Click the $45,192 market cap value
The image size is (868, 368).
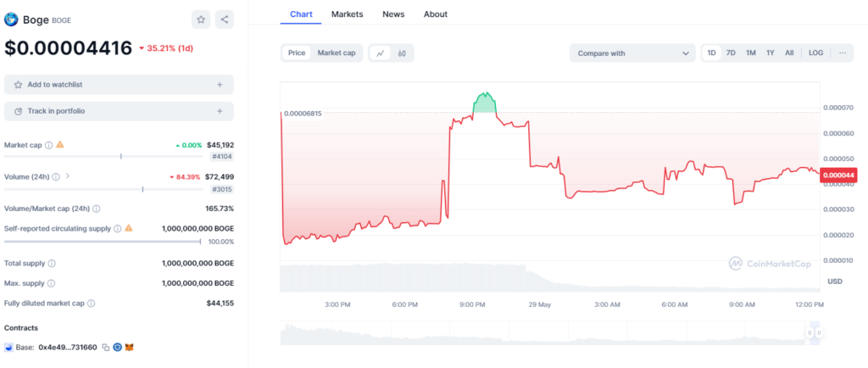click(220, 145)
